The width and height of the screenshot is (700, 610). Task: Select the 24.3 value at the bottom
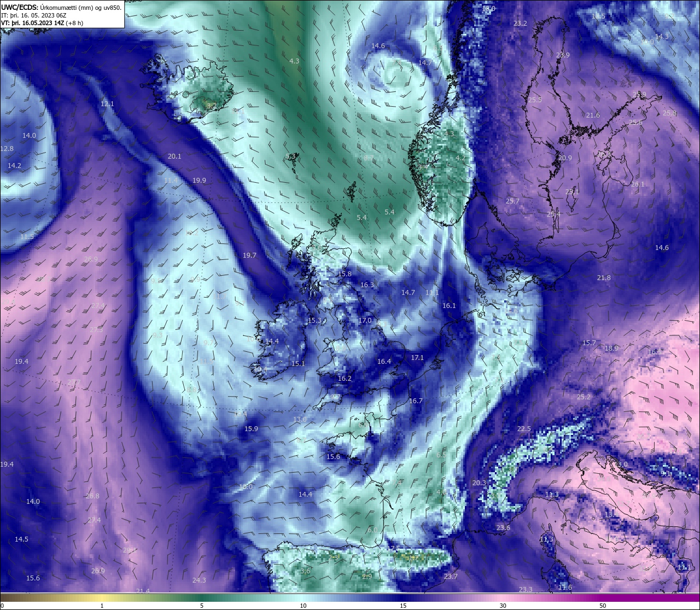pos(199,580)
